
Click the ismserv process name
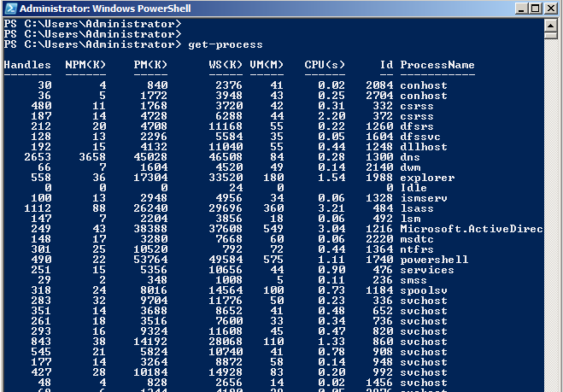click(x=424, y=198)
